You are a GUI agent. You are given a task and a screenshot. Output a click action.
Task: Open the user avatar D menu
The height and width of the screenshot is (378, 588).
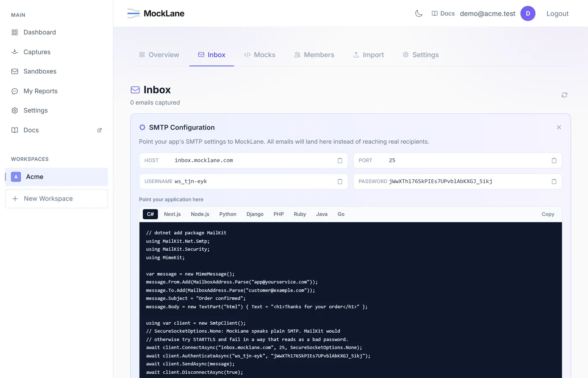[528, 13]
